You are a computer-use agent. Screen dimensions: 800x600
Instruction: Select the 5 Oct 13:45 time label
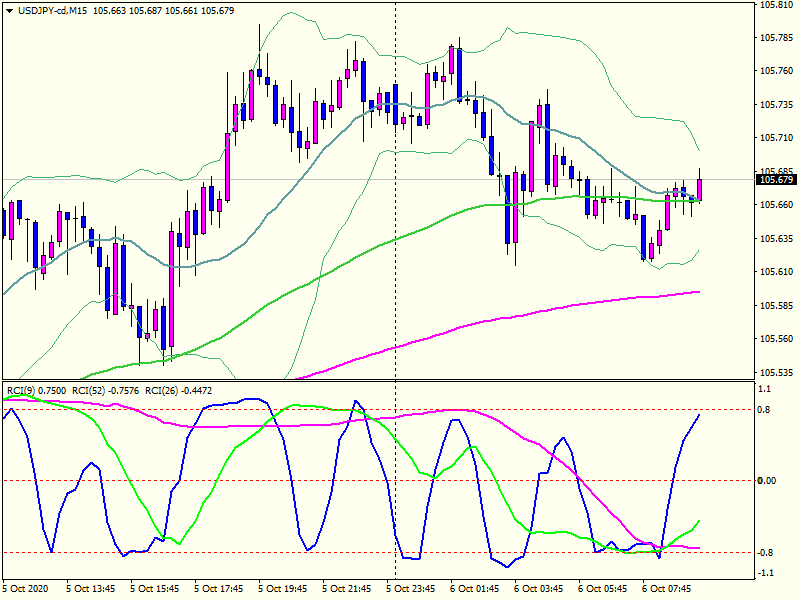90,588
